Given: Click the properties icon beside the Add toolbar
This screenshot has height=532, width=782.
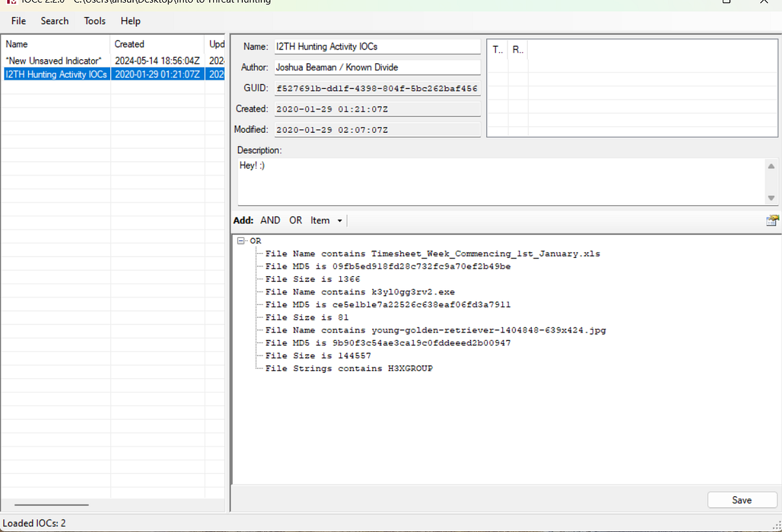Looking at the screenshot, I should tap(772, 220).
